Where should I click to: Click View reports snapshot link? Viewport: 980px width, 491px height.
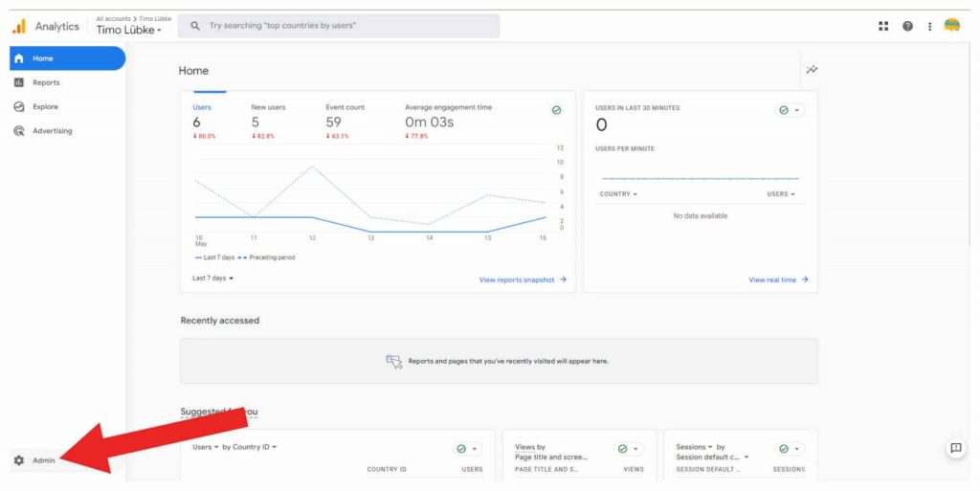tap(523, 279)
